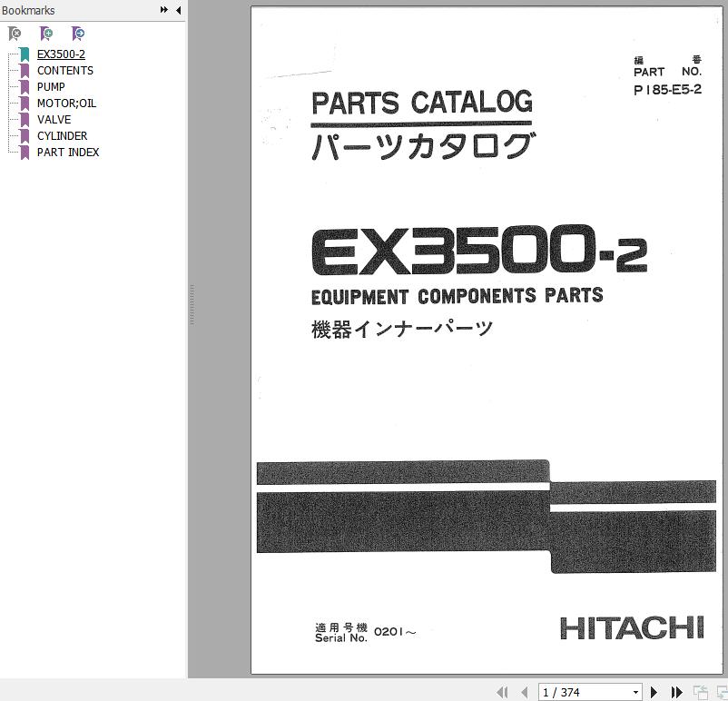
Task: Click the bookmark icon with blue arrow
Action: (x=78, y=34)
